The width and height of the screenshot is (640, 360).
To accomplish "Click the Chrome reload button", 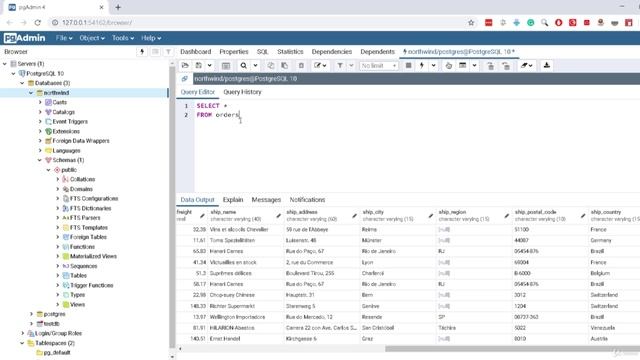I will (x=38, y=22).
